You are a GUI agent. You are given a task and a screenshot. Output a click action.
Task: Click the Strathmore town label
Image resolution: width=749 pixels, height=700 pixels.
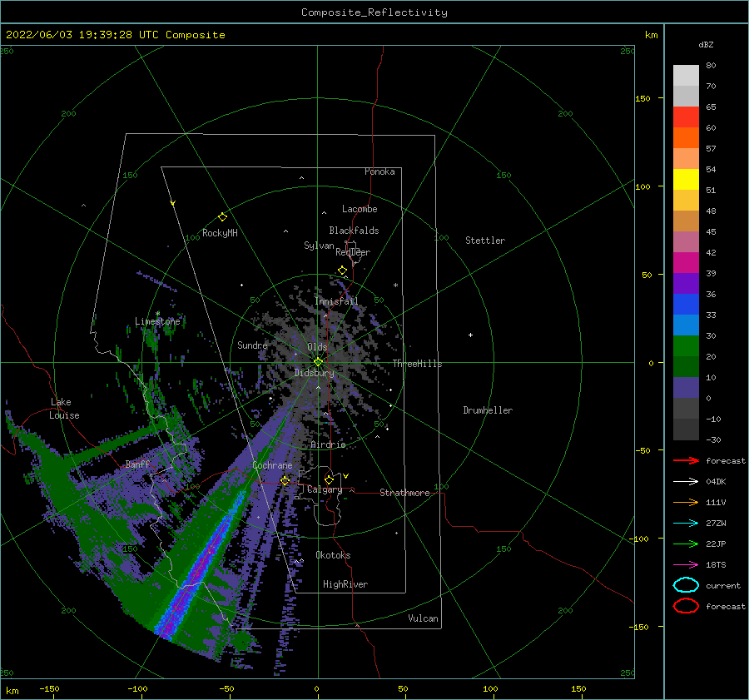(x=404, y=493)
